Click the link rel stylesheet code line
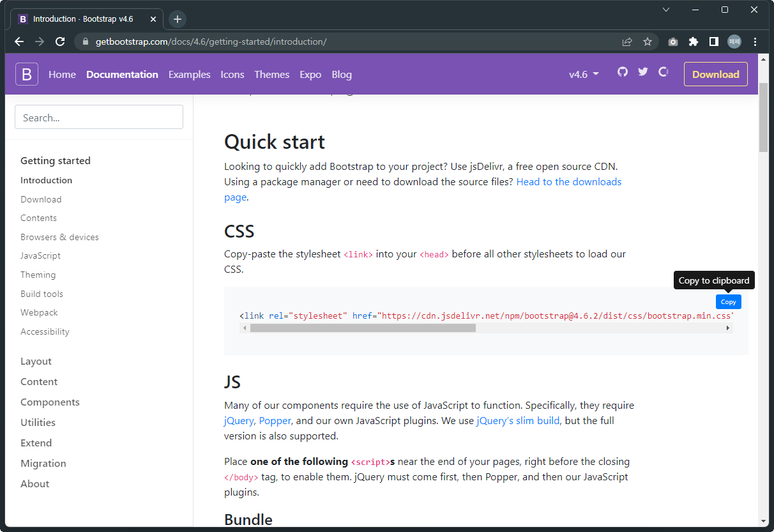The width and height of the screenshot is (774, 532). [x=486, y=315]
